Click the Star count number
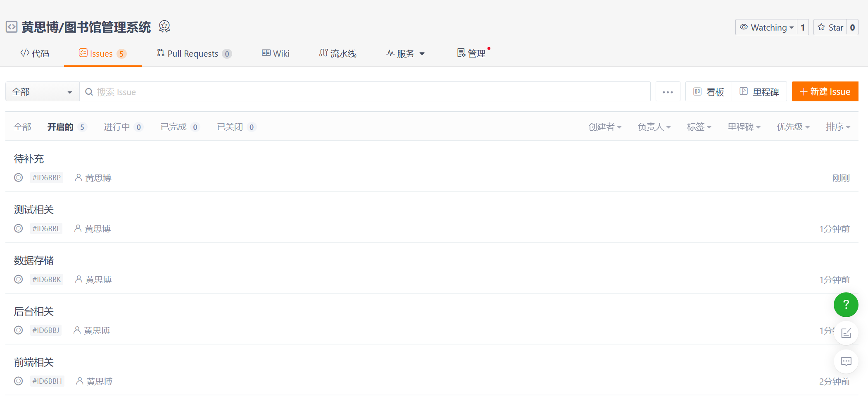The width and height of the screenshot is (868, 409). [x=852, y=27]
